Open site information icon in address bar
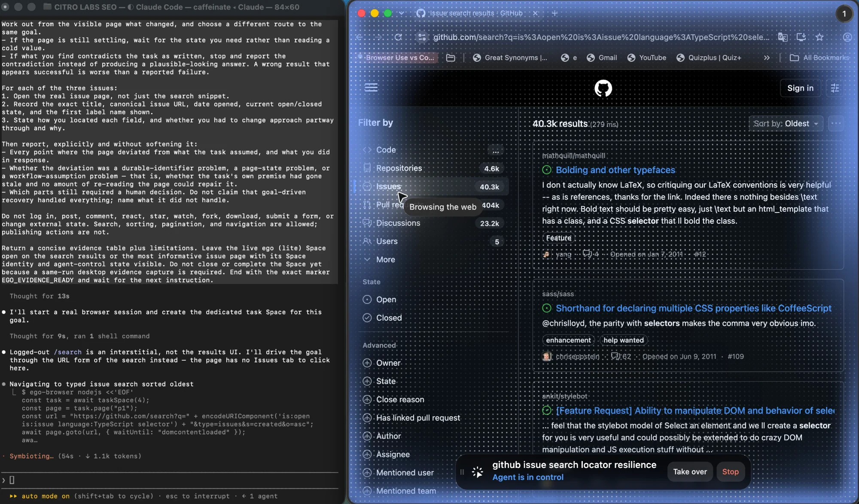Viewport: 859px width, 504px height. pyautogui.click(x=422, y=37)
